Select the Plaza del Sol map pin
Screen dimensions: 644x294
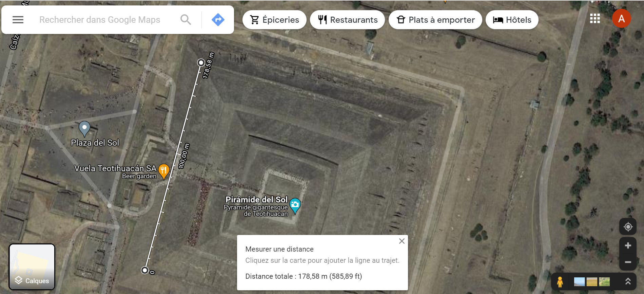[x=84, y=129]
